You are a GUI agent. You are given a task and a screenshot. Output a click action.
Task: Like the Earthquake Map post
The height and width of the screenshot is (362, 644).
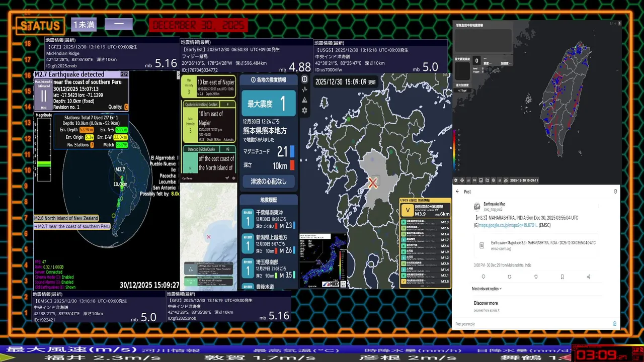536,277
